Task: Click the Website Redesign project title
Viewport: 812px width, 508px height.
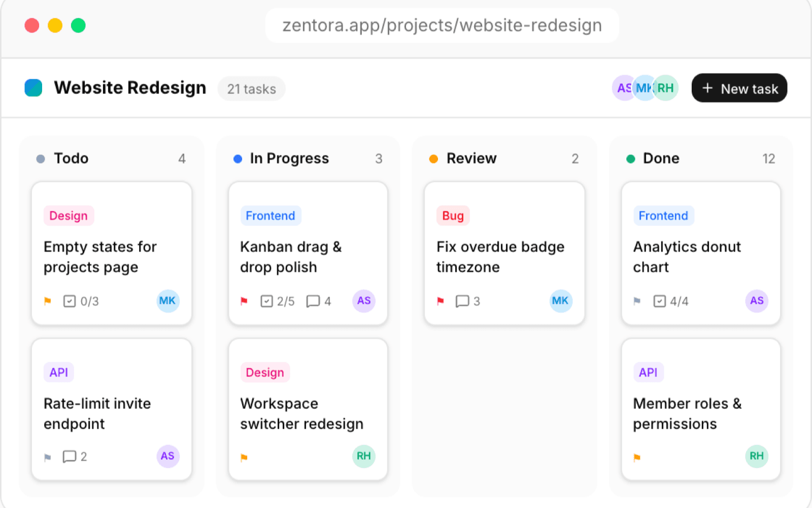Action: pyautogui.click(x=130, y=88)
